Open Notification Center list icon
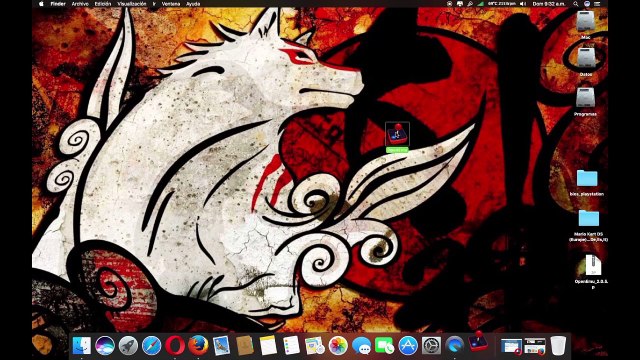The width and height of the screenshot is (640, 360). point(597,4)
